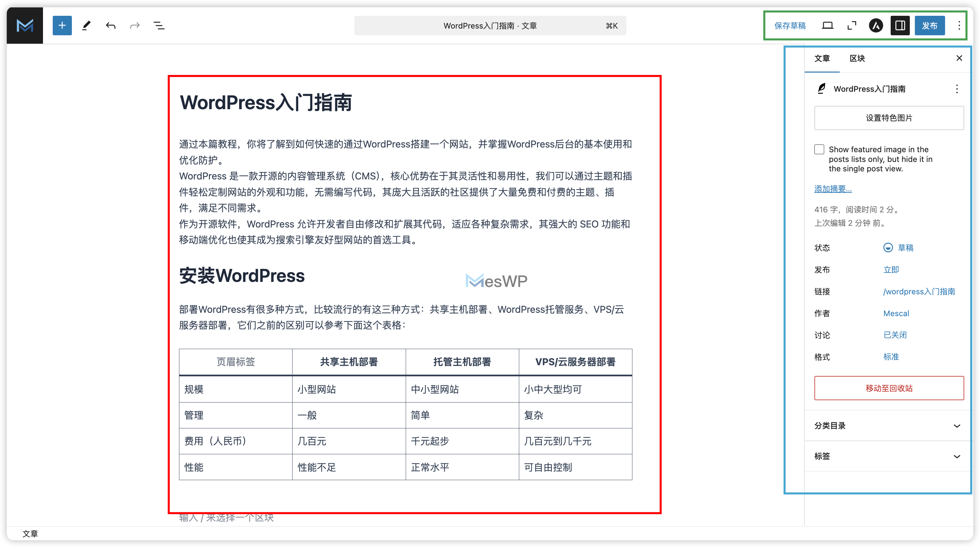Screen dimensions: 980x547
Task: Edit the permalink /wordpress入门指南
Action: [x=919, y=292]
